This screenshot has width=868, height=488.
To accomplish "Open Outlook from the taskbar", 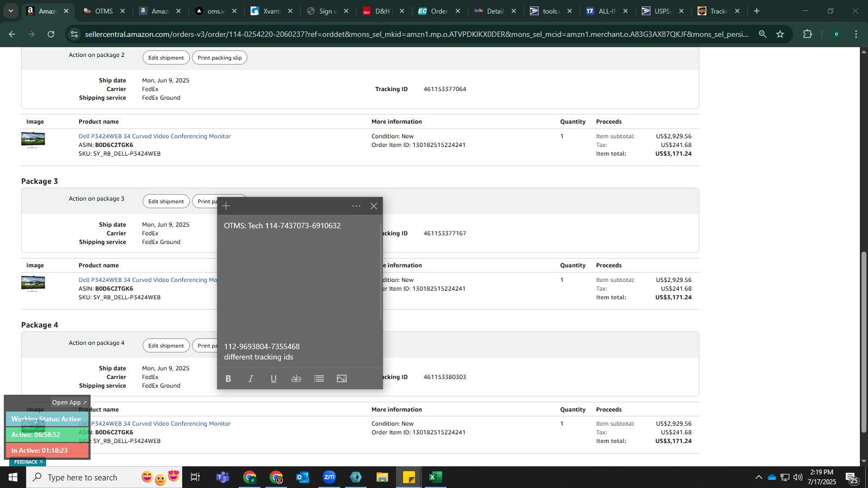I will (303, 477).
